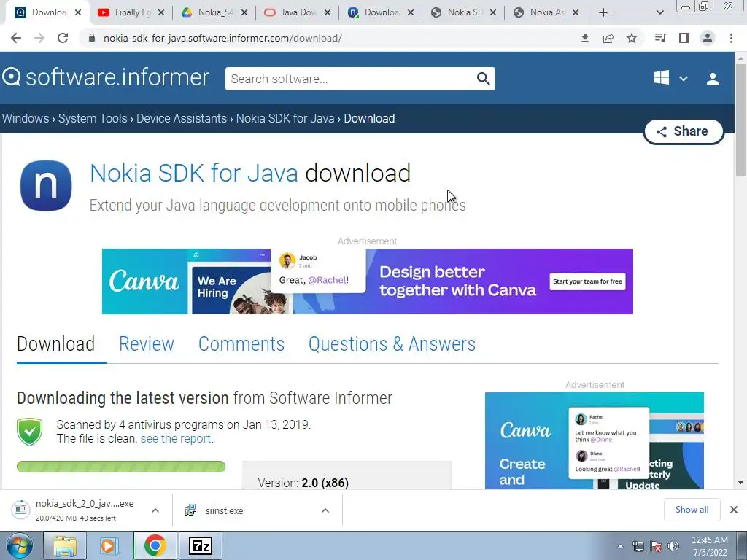Click the 'Nokia SDK for Java' title link
Viewport: 747px width, 560px height.
point(194,173)
